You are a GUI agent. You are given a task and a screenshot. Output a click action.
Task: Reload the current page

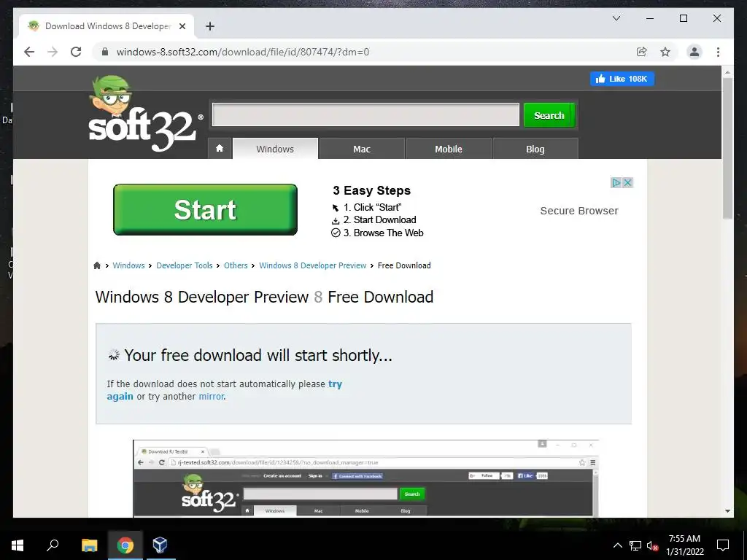point(76,52)
